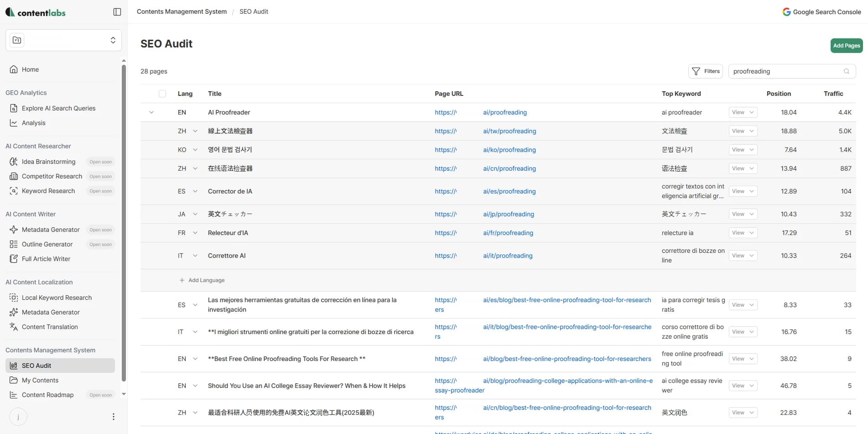Click the Add Pages button
Screen dimensions: 868x434
tap(846, 46)
